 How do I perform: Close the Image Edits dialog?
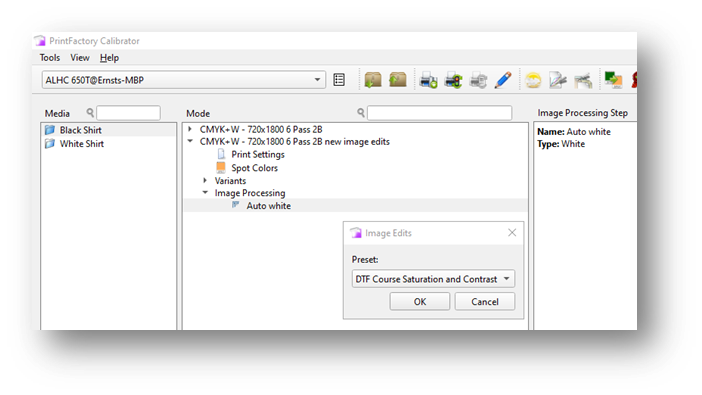pos(512,232)
